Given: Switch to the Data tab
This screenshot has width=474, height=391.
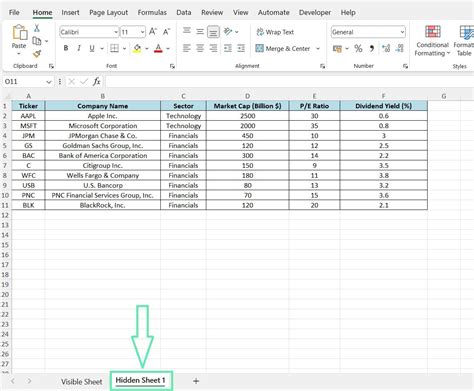Looking at the screenshot, I should (184, 13).
